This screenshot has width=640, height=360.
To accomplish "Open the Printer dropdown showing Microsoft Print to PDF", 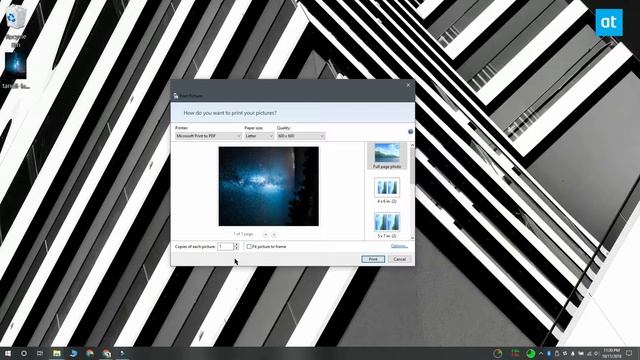I will 208,136.
